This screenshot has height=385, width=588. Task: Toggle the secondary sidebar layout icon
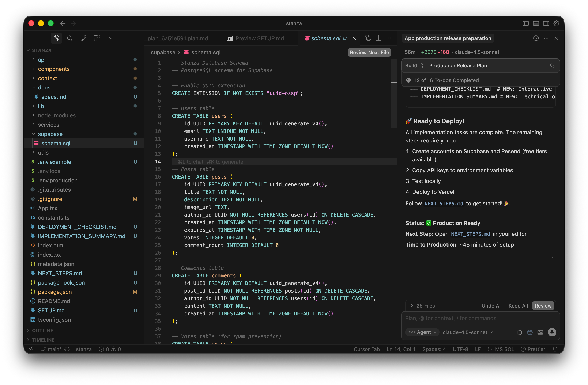(x=546, y=23)
